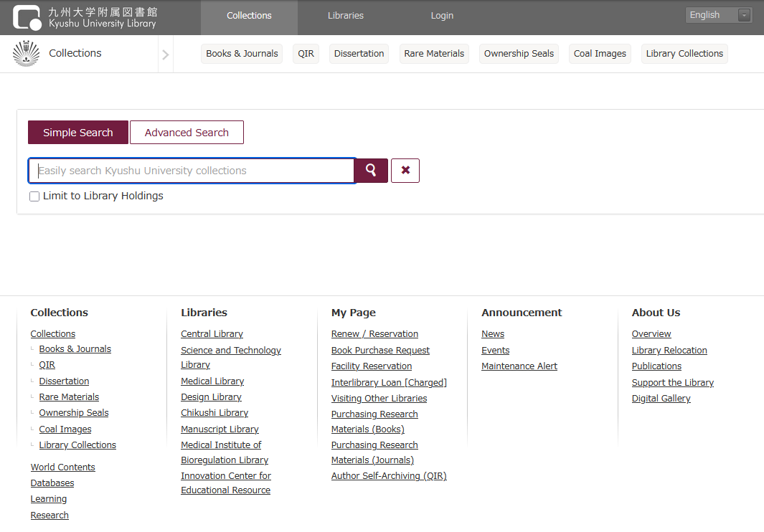
Task: Switch to the Advanced Search tab
Action: [x=187, y=133]
